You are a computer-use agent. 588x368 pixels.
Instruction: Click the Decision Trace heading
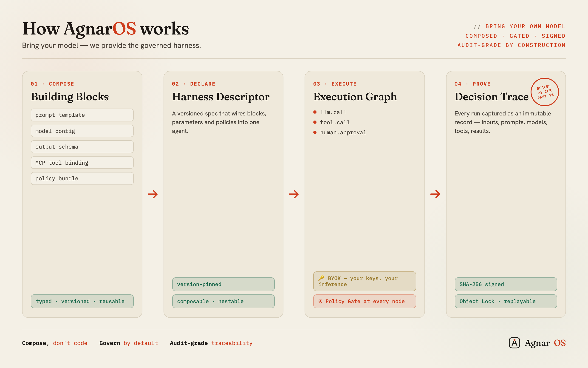(491, 97)
